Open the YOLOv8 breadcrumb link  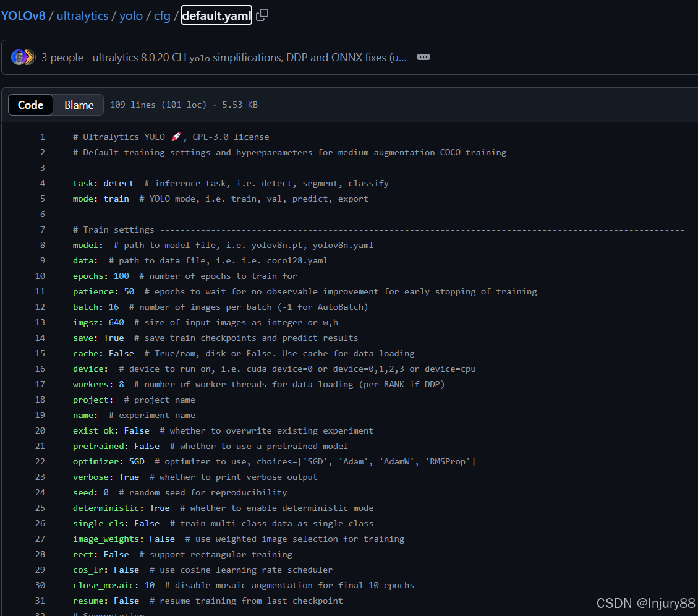[x=23, y=15]
